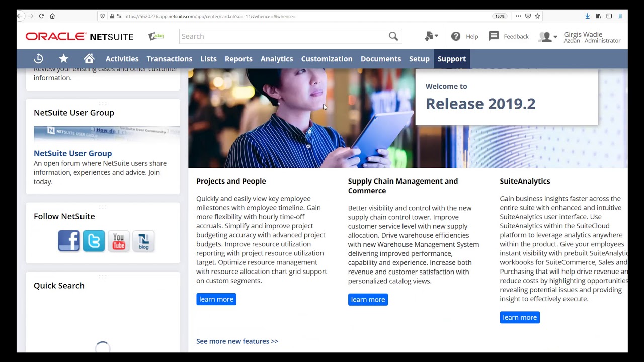
Task: Select the Support tab
Action: (x=452, y=59)
